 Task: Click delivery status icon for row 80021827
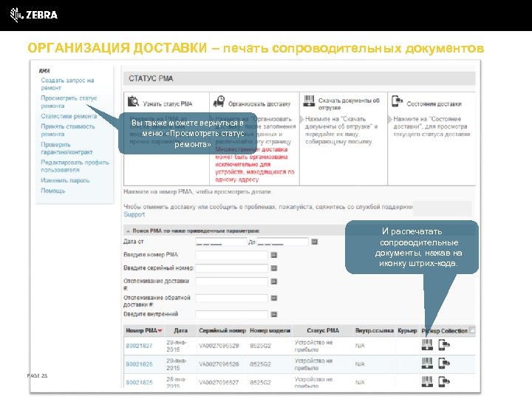coord(444,345)
